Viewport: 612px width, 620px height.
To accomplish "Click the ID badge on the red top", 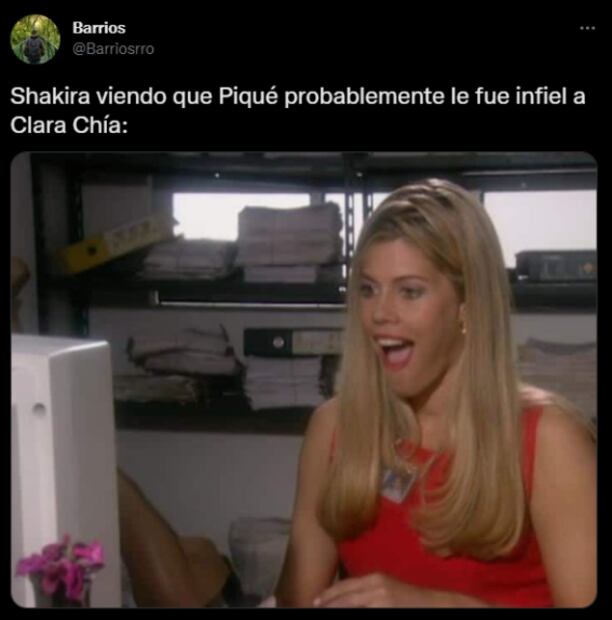I will pyautogui.click(x=399, y=482).
